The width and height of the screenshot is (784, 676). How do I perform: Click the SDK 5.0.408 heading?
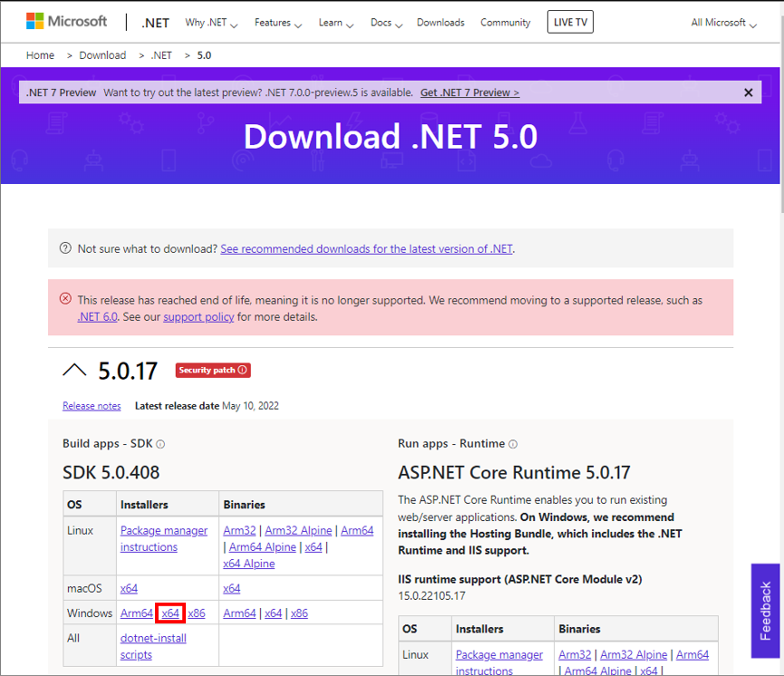[111, 472]
